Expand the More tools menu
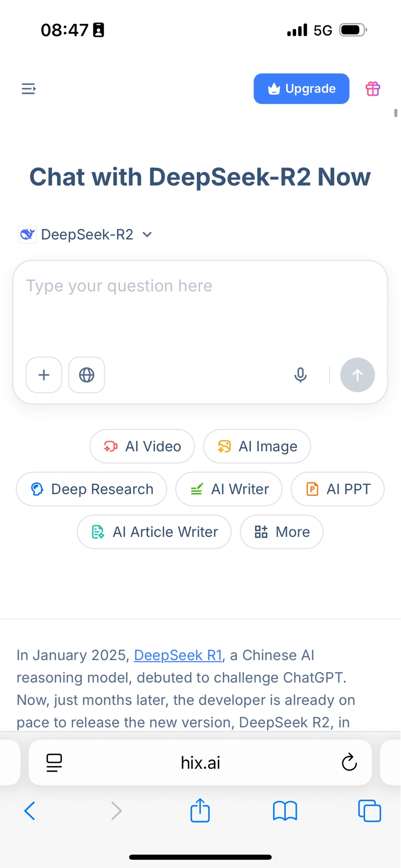The height and width of the screenshot is (868, 401). 282,532
